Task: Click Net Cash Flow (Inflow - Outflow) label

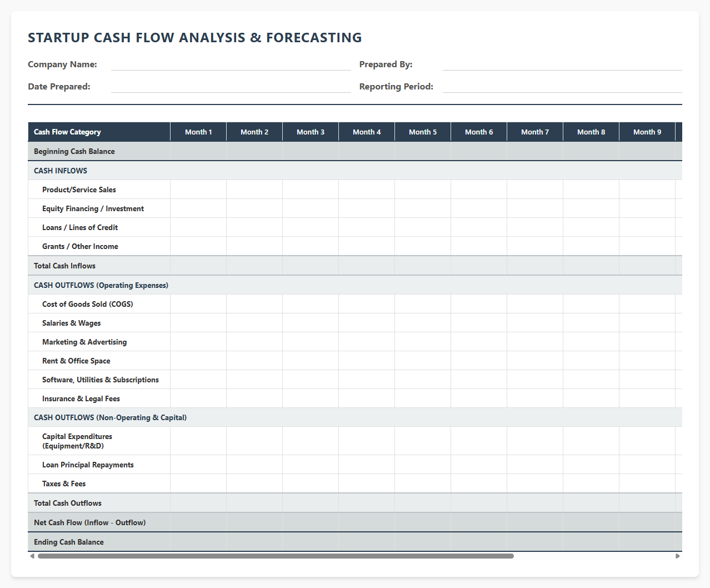Action: 89,522
